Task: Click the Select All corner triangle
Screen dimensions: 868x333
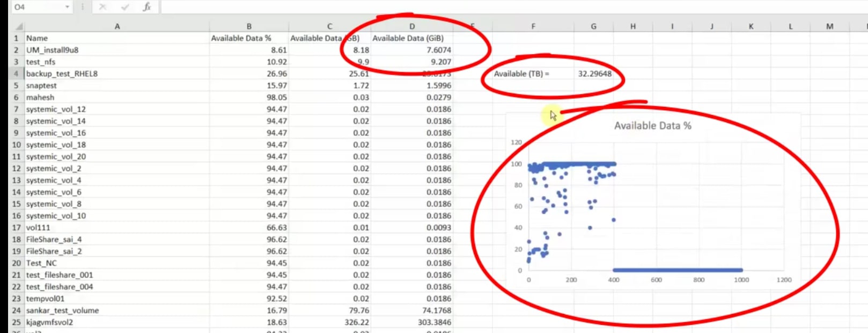Action: (x=18, y=26)
